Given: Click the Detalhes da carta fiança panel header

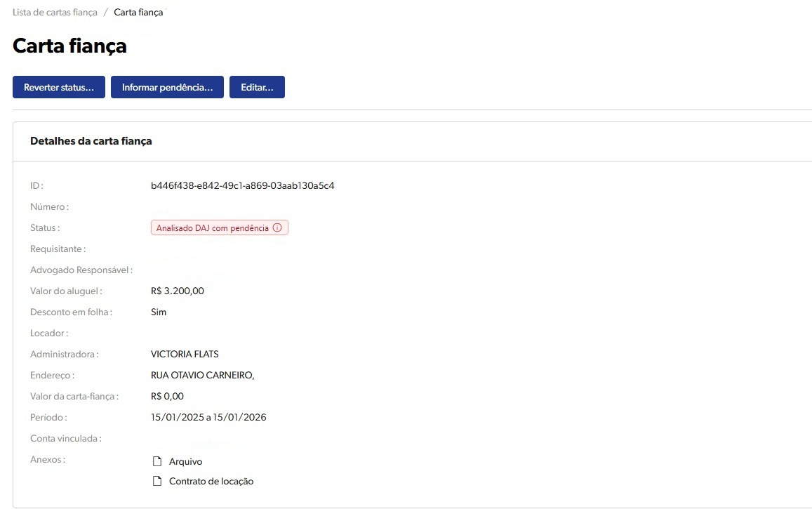Looking at the screenshot, I should (91, 141).
